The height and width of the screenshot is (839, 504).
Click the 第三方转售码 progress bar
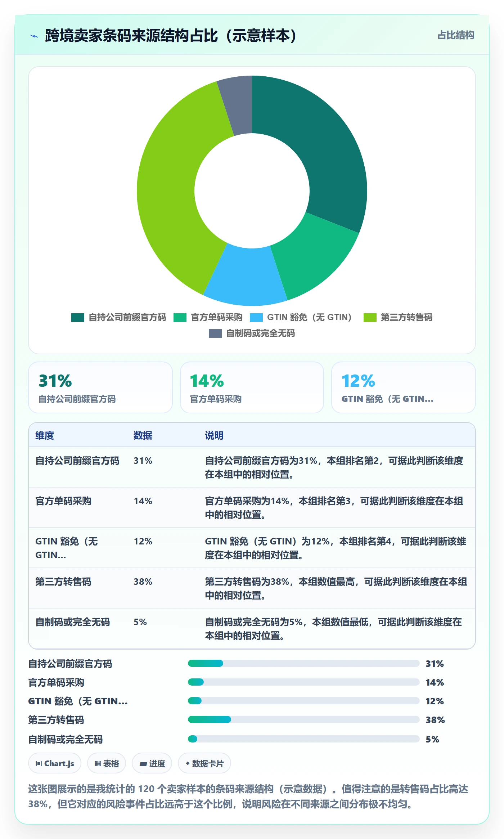coord(303,719)
